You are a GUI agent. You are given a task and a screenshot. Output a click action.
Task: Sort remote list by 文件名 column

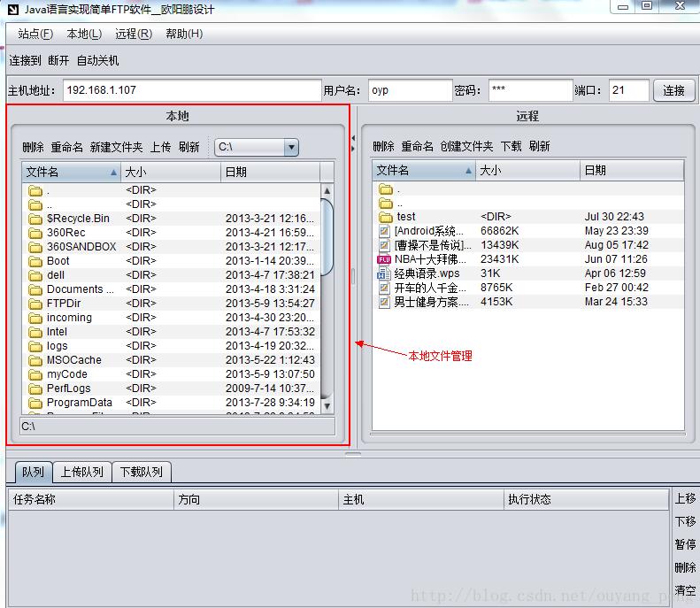[424, 170]
